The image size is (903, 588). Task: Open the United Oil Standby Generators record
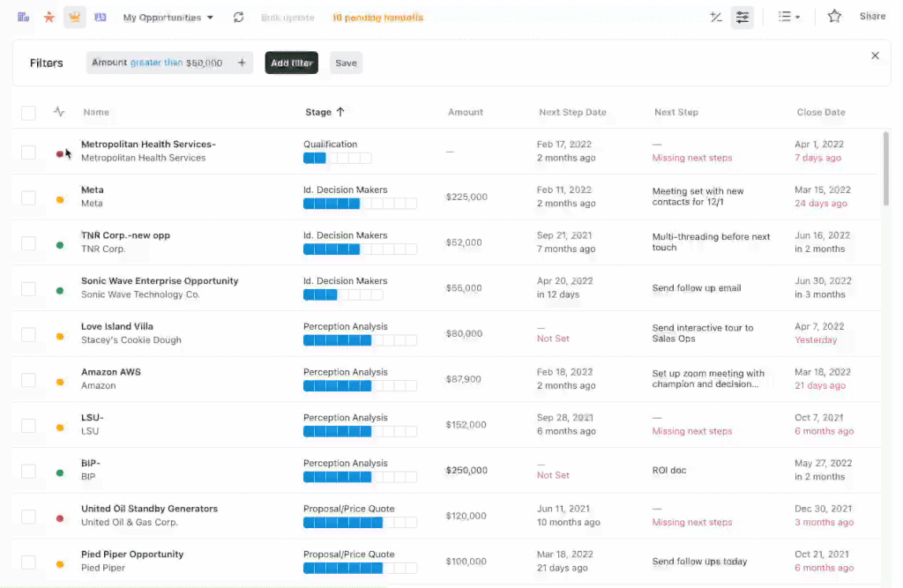tap(149, 509)
